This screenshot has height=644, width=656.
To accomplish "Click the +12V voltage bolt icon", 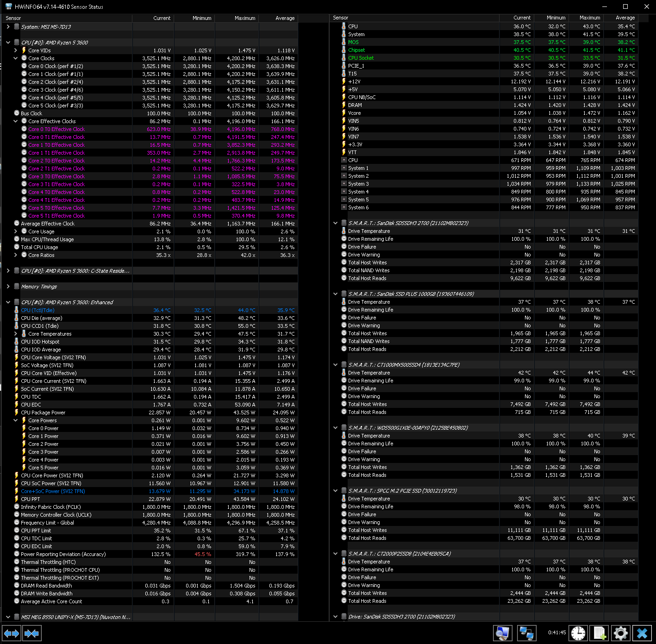I will click(x=344, y=81).
